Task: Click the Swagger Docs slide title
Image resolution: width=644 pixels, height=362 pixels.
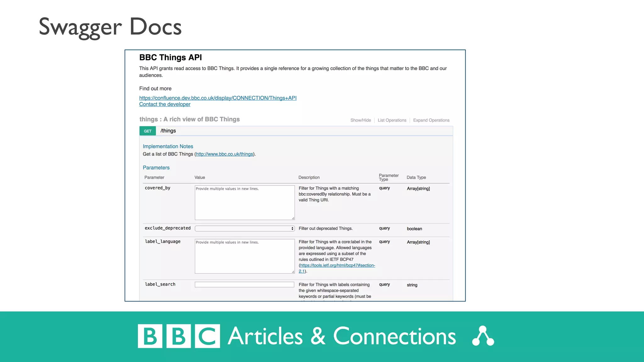Action: tap(110, 27)
